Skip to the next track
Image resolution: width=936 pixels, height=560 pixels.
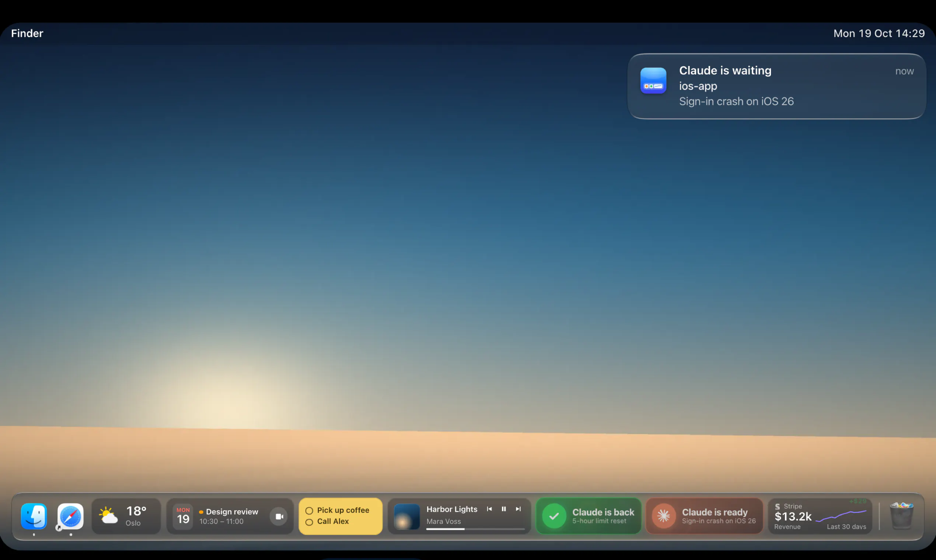(x=518, y=509)
